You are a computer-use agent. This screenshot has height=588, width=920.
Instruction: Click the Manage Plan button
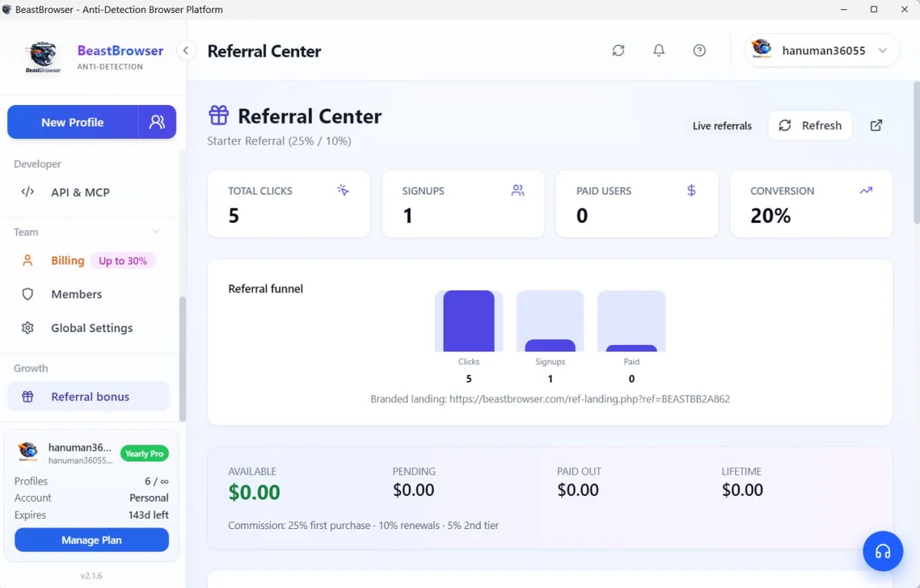pyautogui.click(x=91, y=540)
